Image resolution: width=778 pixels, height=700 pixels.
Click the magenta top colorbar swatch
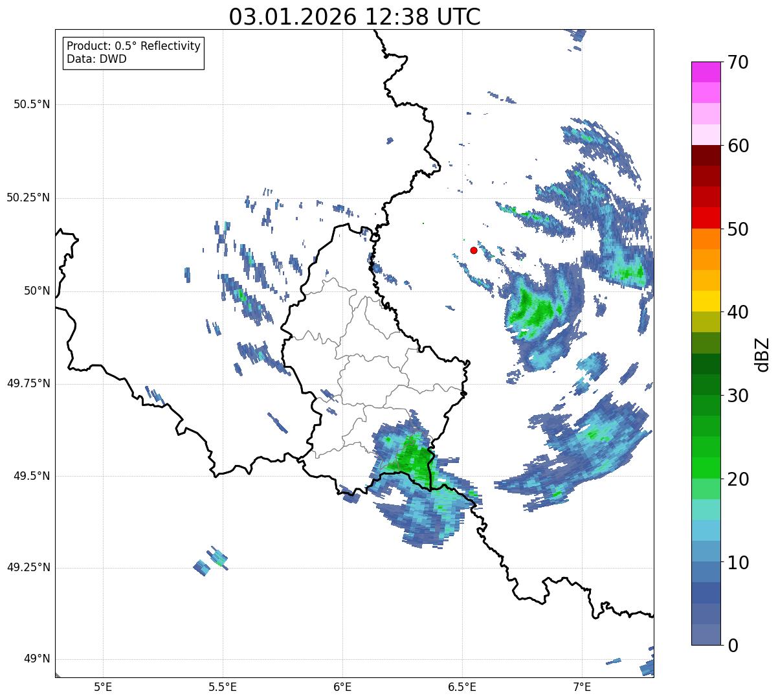pyautogui.click(x=706, y=72)
